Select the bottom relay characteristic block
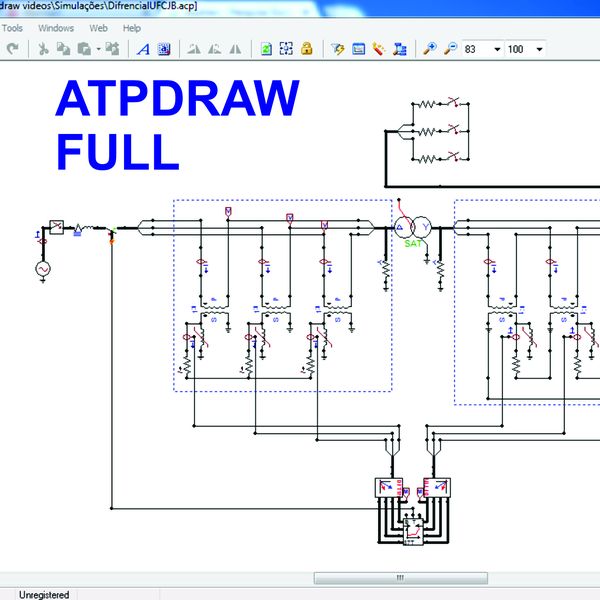Screen dimensions: 600x600 [413, 532]
